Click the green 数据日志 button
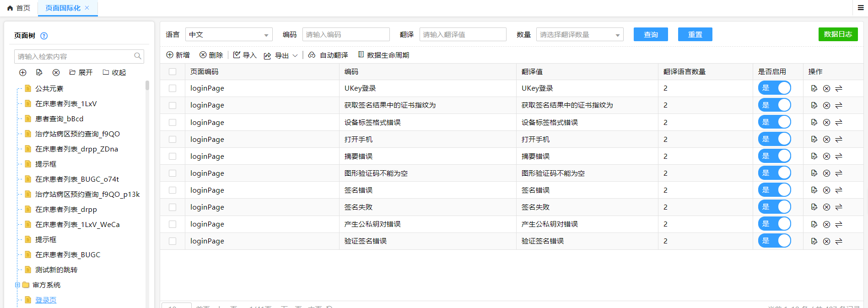The height and width of the screenshot is (308, 868). tap(838, 34)
